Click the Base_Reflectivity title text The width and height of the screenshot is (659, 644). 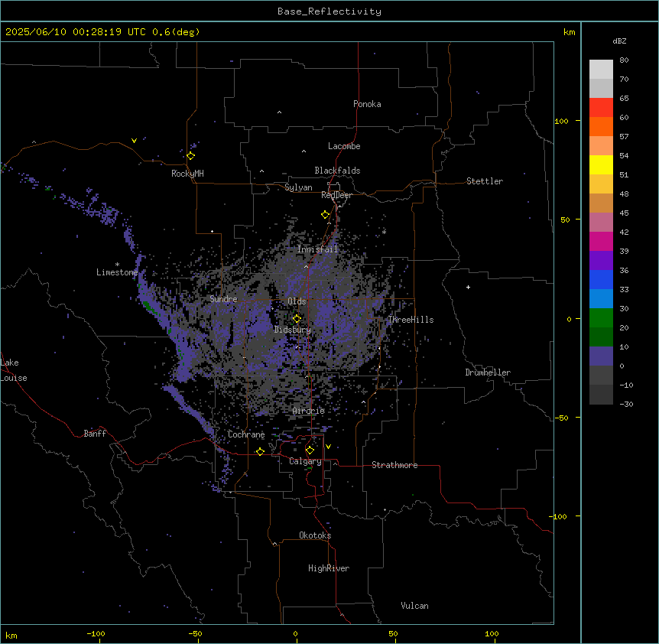pyautogui.click(x=329, y=11)
